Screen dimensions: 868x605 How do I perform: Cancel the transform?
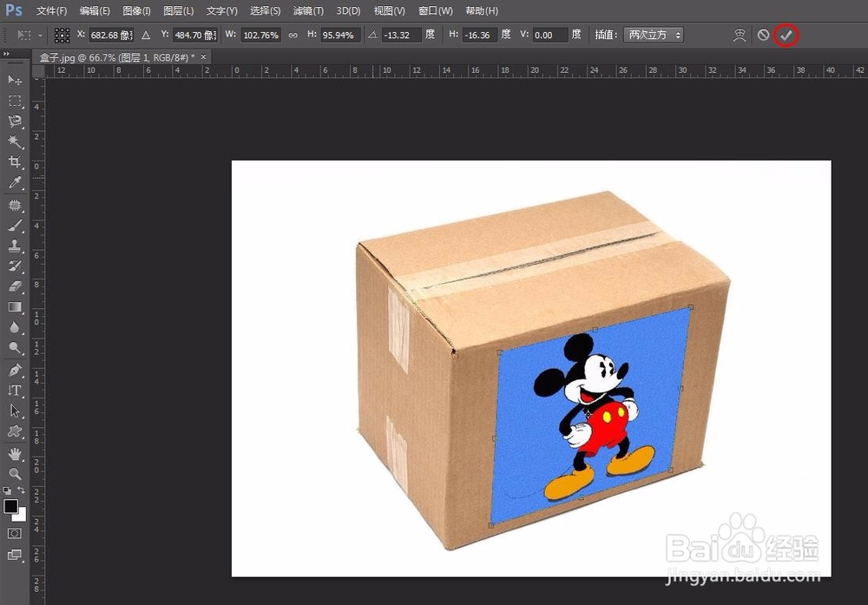click(763, 36)
